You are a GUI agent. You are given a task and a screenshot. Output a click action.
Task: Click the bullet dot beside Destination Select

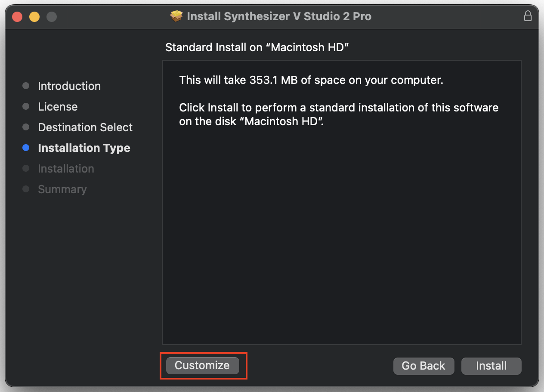coord(26,127)
